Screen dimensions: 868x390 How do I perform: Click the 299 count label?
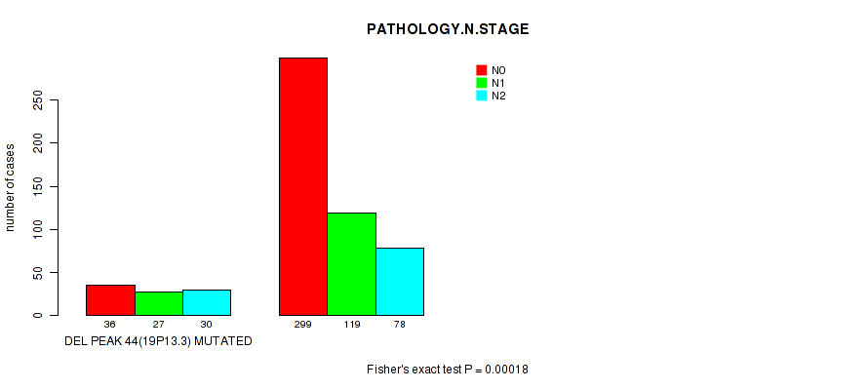tap(303, 324)
